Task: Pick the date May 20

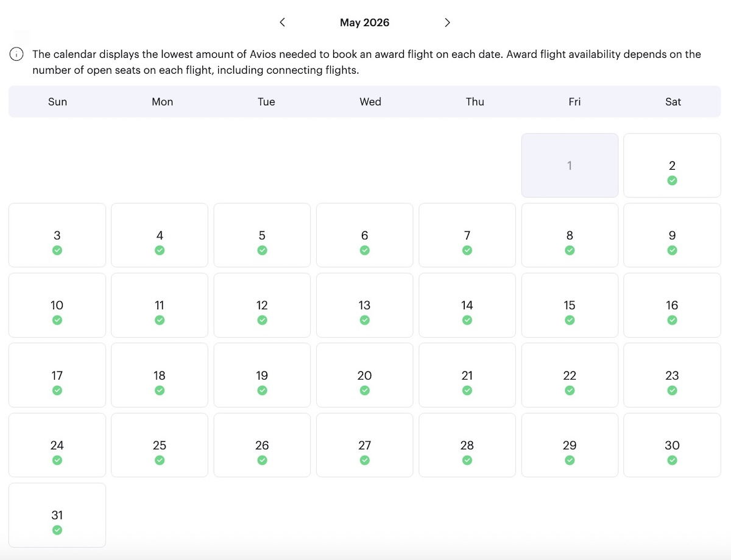Action: [364, 375]
